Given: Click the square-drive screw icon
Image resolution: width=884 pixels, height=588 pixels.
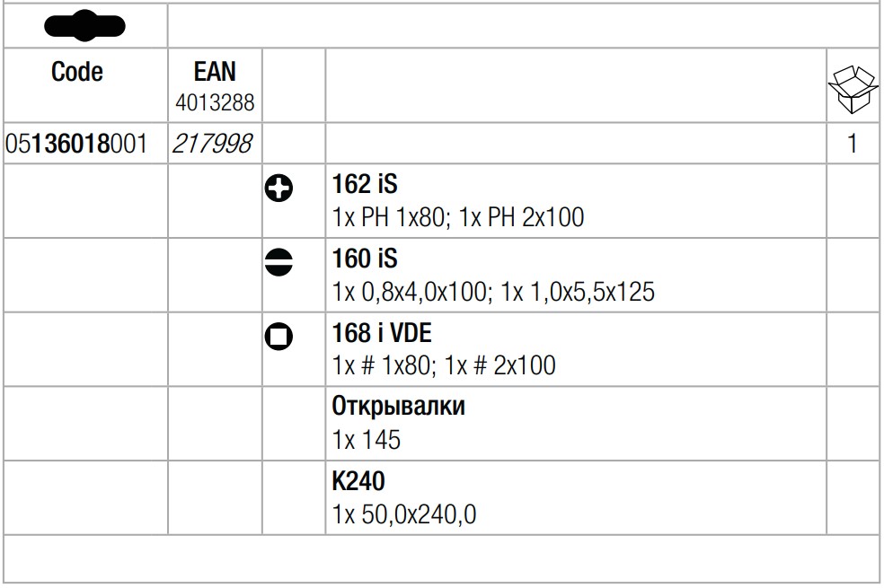Looking at the screenshot, I should [278, 337].
